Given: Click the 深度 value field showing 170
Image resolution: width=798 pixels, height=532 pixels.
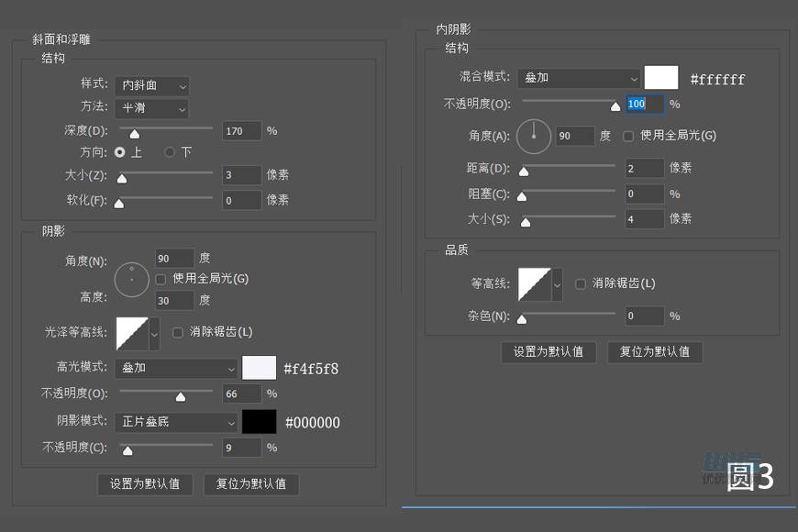Looking at the screenshot, I should (x=240, y=131).
